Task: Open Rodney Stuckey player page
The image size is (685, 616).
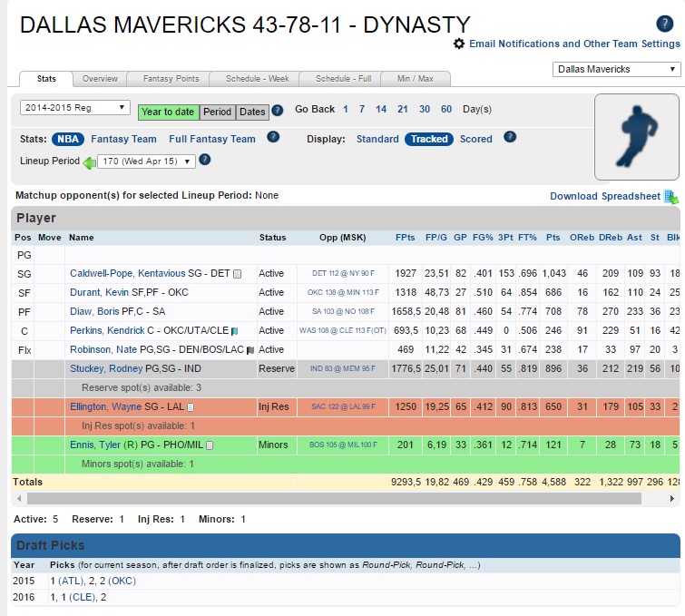Action: 106,368
